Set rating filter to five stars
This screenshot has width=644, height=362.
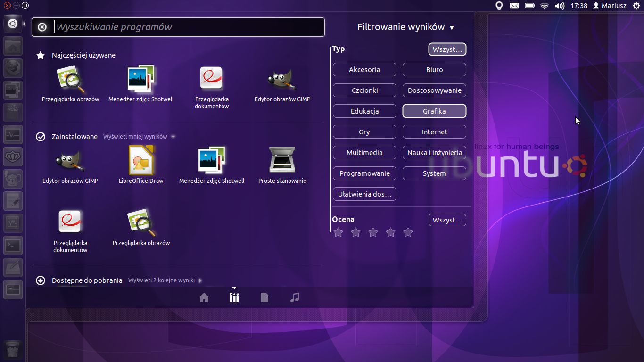(x=408, y=232)
